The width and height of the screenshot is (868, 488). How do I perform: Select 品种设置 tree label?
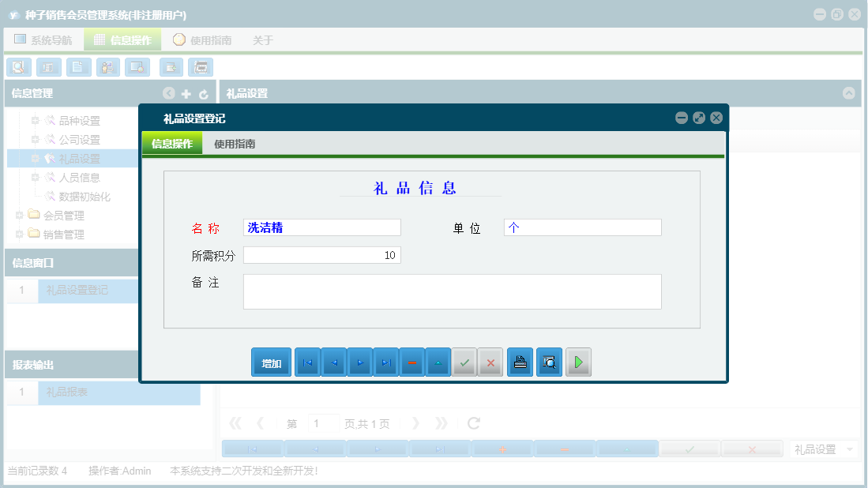point(80,121)
